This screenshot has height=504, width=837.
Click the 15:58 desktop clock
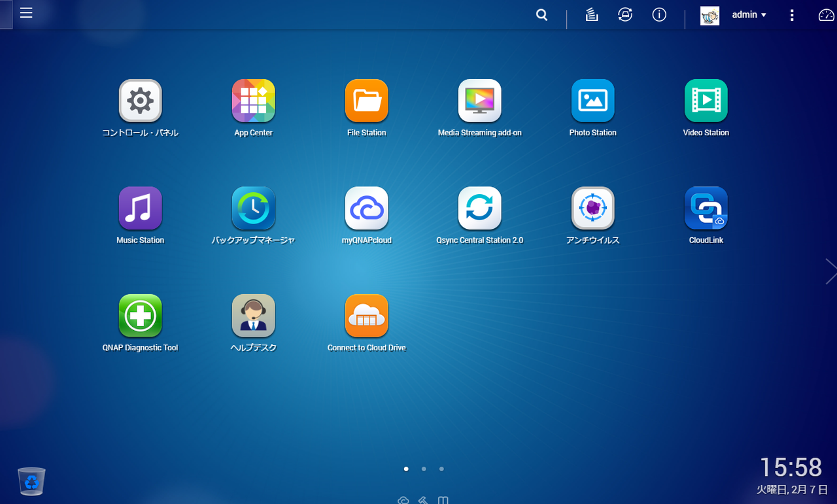pos(791,467)
